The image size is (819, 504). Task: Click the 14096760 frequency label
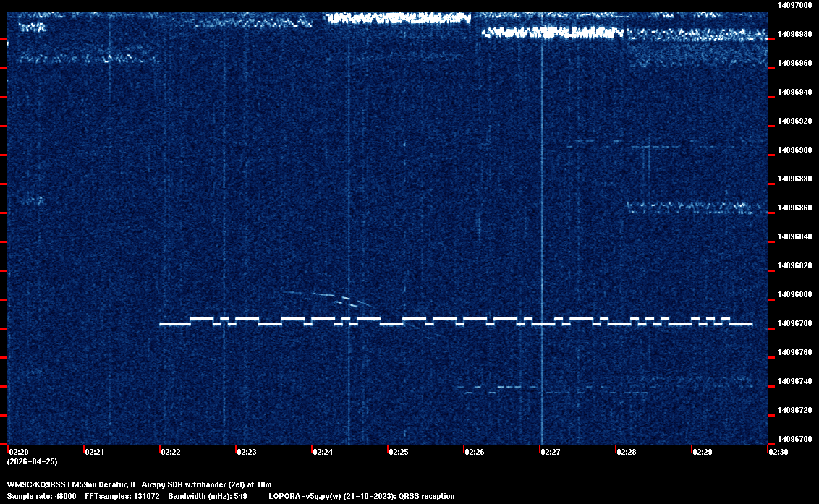795,353
